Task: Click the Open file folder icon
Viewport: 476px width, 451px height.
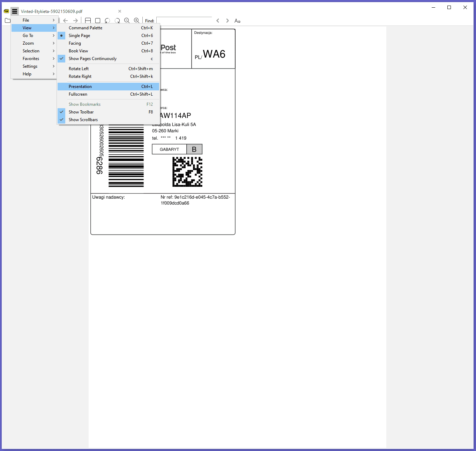Action: pos(8,21)
